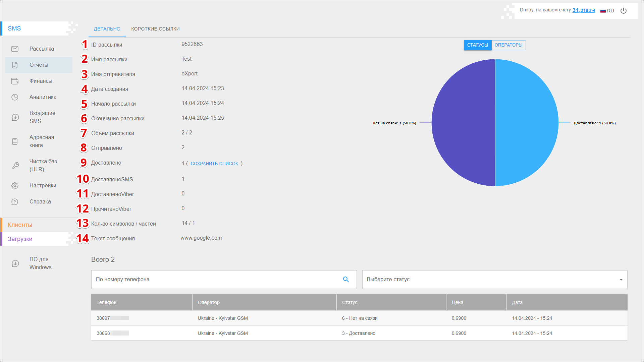Click the search magnifier in phone field
644x362 pixels.
(x=346, y=280)
